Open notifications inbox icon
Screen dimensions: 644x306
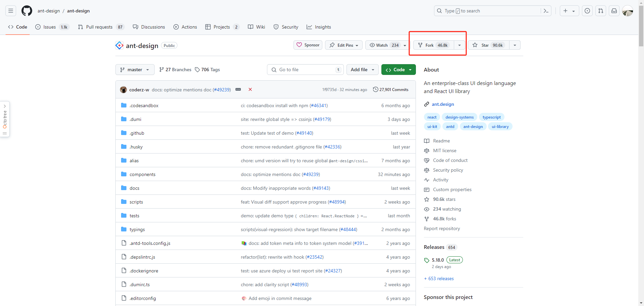click(614, 11)
